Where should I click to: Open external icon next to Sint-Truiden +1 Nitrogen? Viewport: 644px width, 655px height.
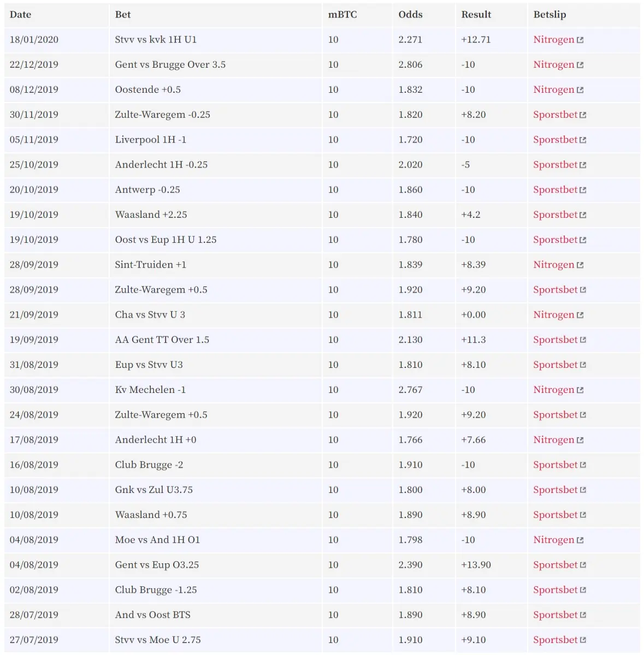[x=580, y=265]
